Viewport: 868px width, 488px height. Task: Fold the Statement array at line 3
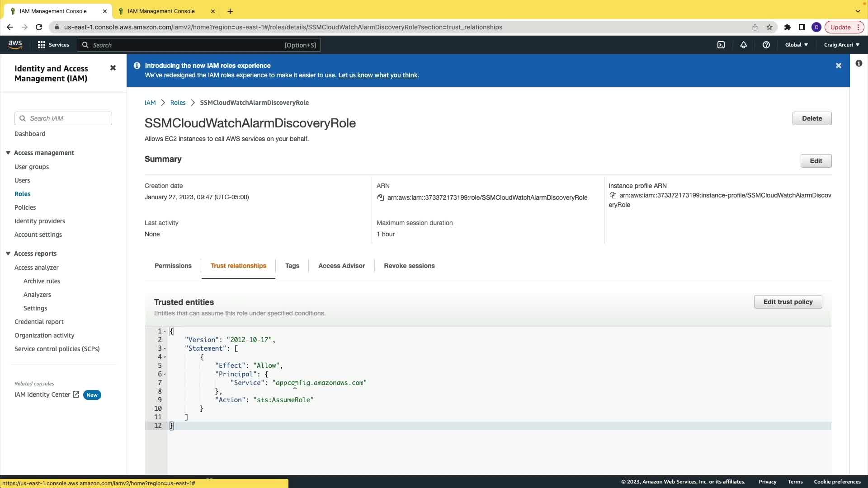tap(165, 348)
